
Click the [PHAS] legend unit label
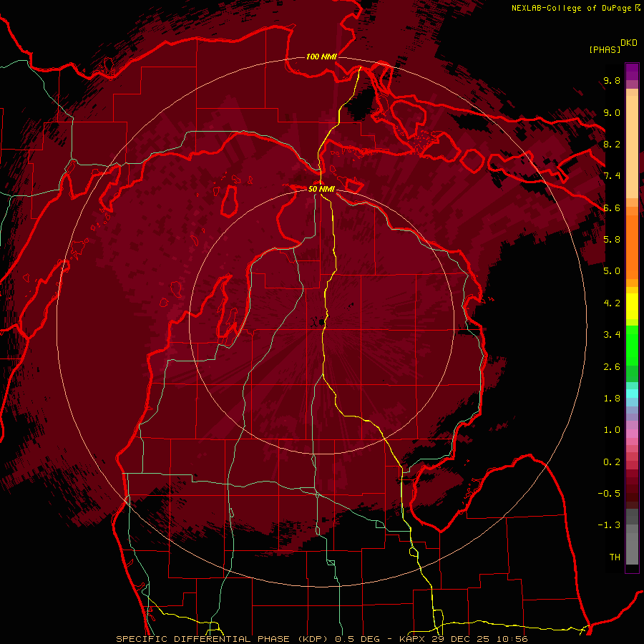605,49
